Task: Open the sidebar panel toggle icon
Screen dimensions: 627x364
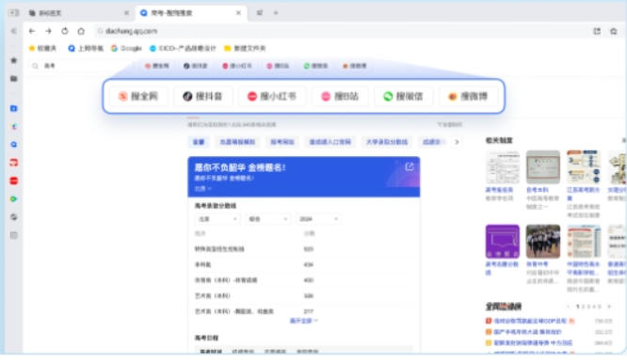Action: [13, 13]
